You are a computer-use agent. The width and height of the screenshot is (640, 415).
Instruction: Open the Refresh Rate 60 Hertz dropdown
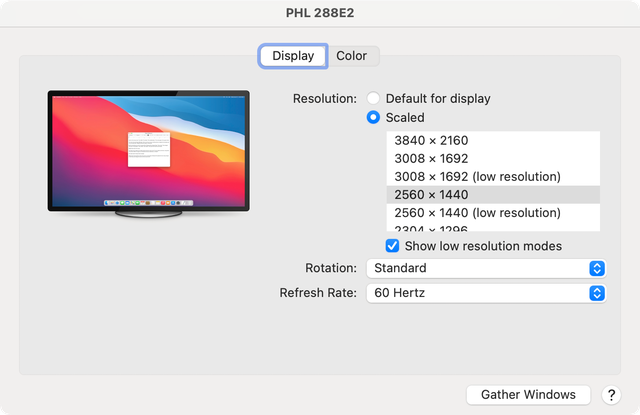486,293
